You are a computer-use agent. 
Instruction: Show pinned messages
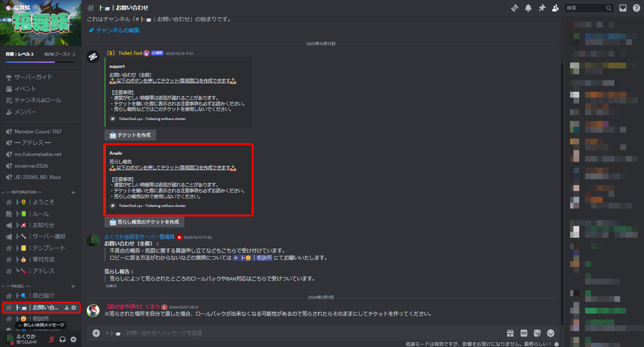[542, 8]
